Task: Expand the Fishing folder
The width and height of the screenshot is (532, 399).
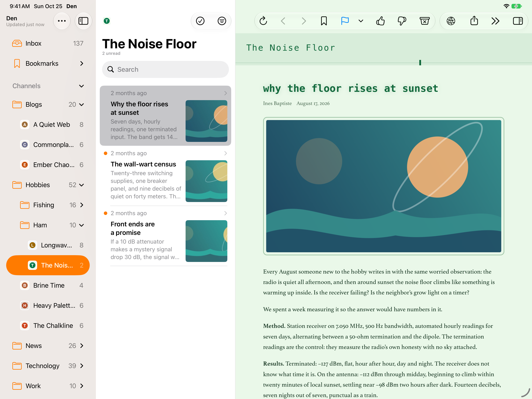Action: pos(82,205)
